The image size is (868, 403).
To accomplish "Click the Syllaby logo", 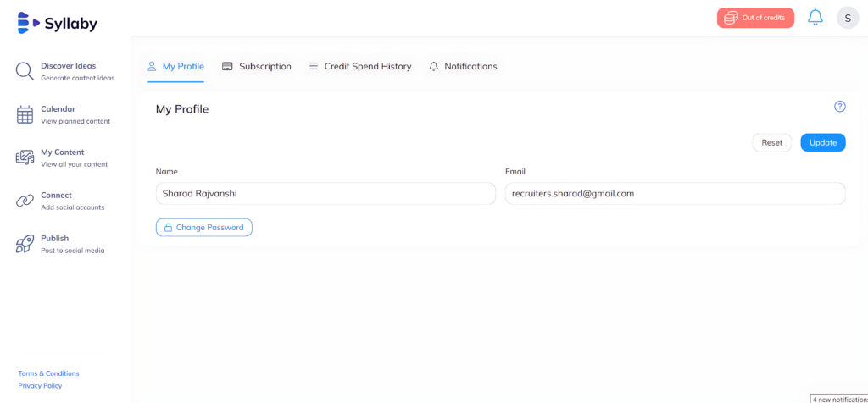I will pos(58,23).
